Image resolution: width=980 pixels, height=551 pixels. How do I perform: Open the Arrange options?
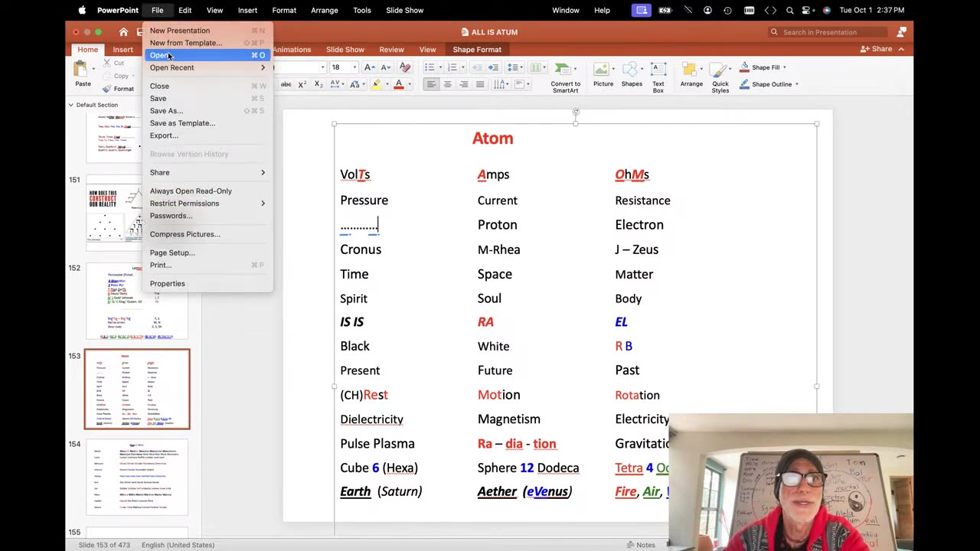click(691, 74)
